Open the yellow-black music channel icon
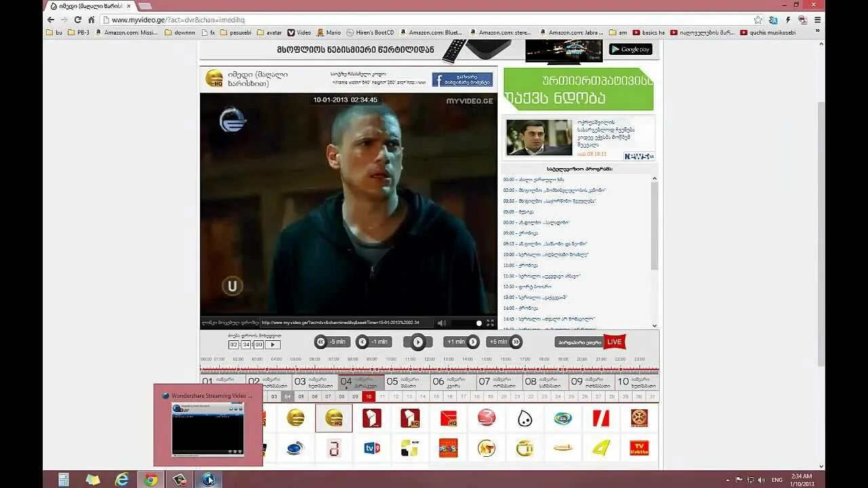868x488 pixels. (x=410, y=448)
